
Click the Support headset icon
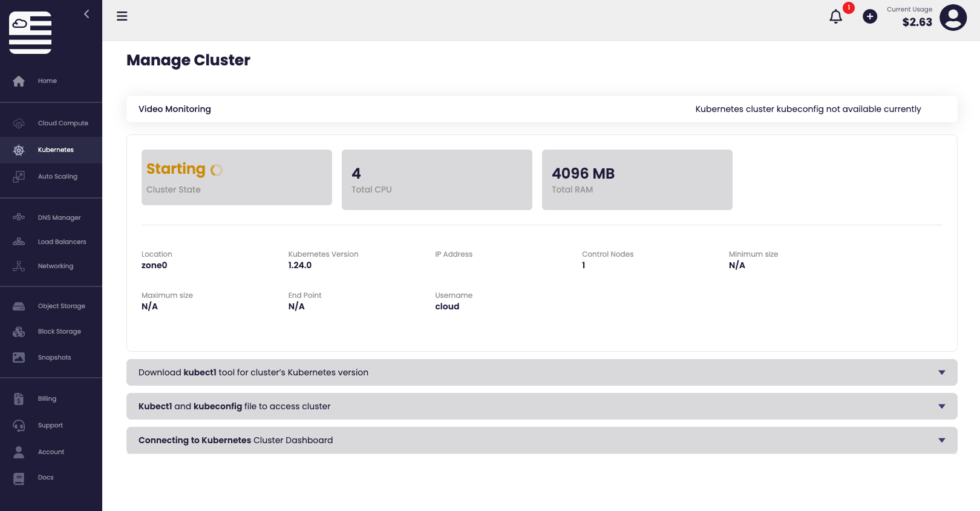[x=19, y=426]
